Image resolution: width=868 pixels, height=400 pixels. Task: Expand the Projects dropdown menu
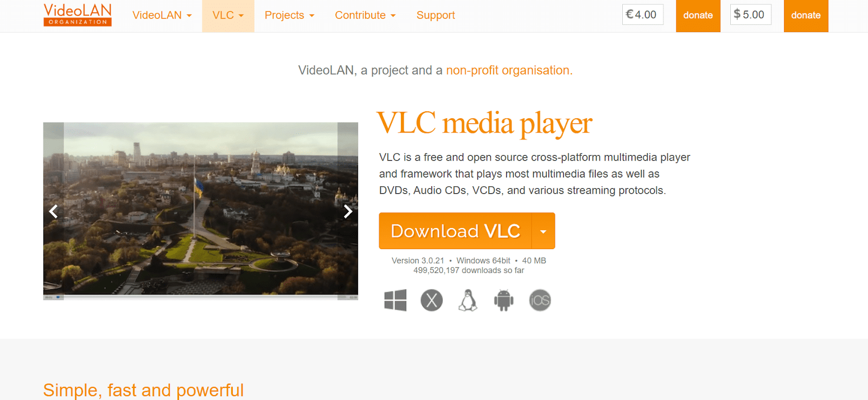pyautogui.click(x=289, y=15)
